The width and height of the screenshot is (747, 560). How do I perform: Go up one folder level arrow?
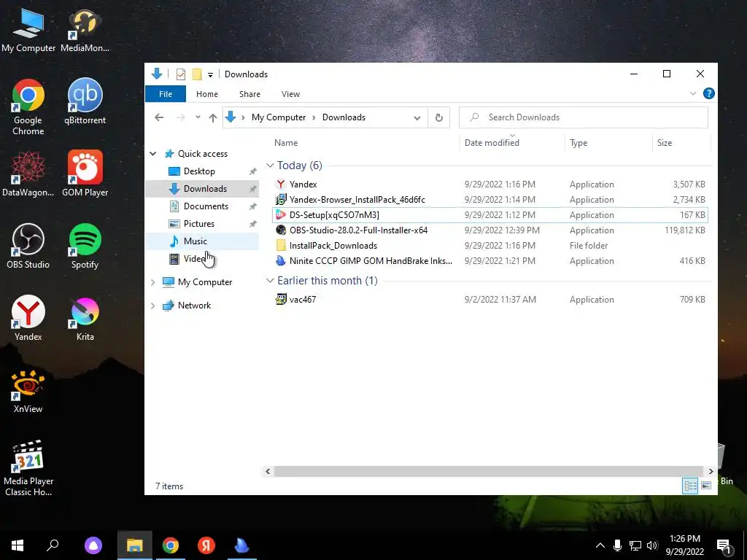[212, 117]
